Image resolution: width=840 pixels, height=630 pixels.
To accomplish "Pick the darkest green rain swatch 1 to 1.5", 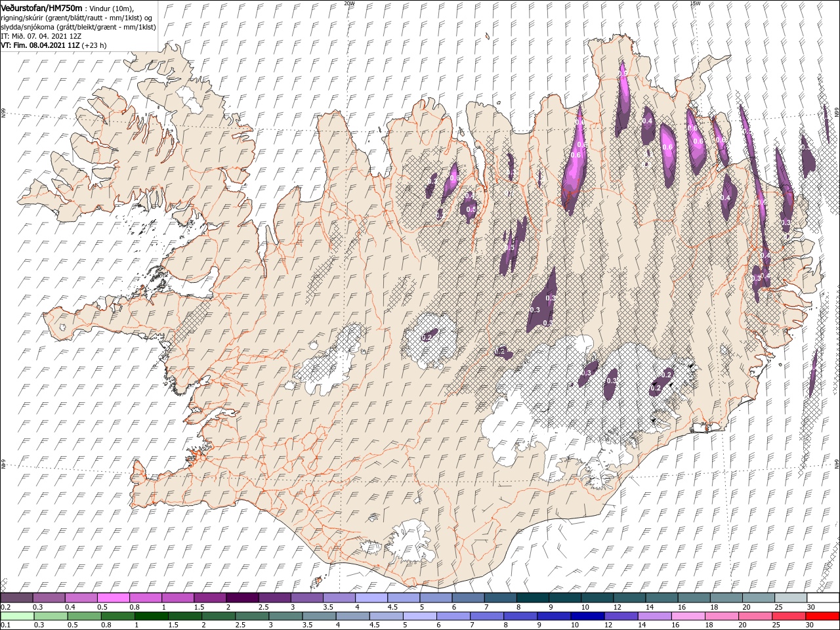I will point(151,616).
